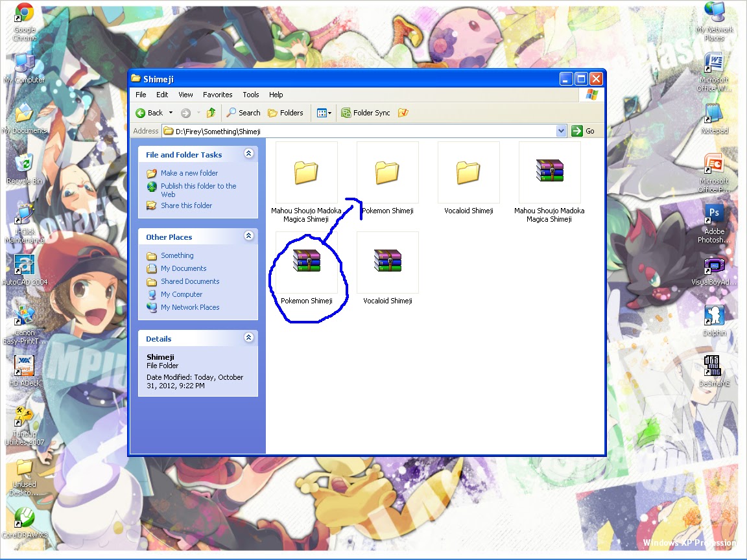Open the Favorites menu
This screenshot has height=560, width=747.
point(217,95)
